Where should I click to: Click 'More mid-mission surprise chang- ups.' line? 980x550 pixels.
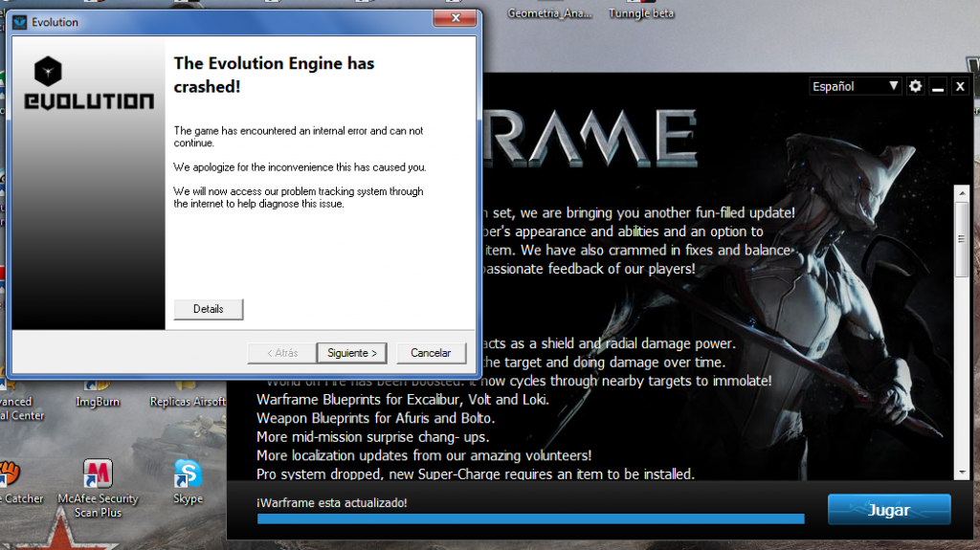(x=372, y=437)
